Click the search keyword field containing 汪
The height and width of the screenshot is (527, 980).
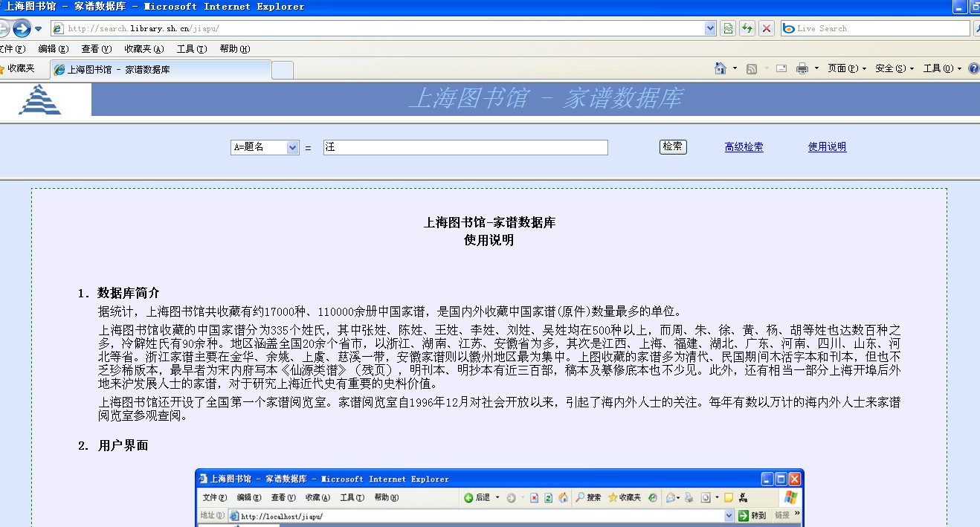(465, 147)
